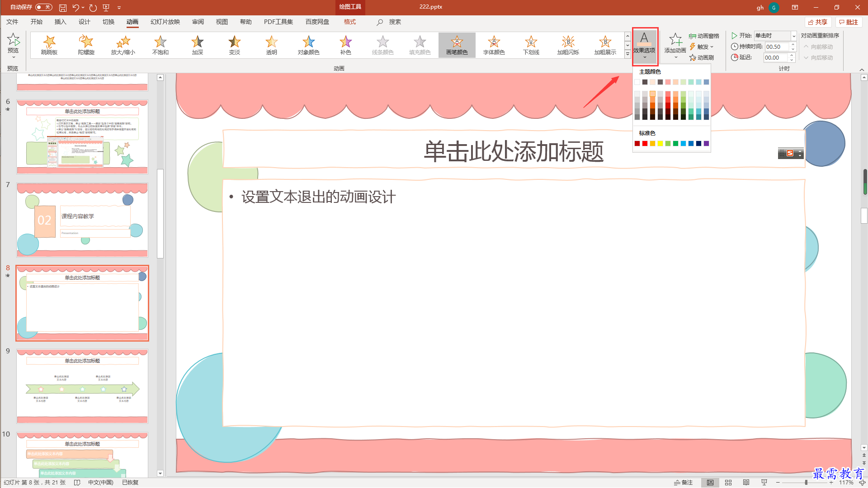Apply the 加粗闪烁 bold flash animation
Viewport: 868px width, 488px height.
point(568,45)
